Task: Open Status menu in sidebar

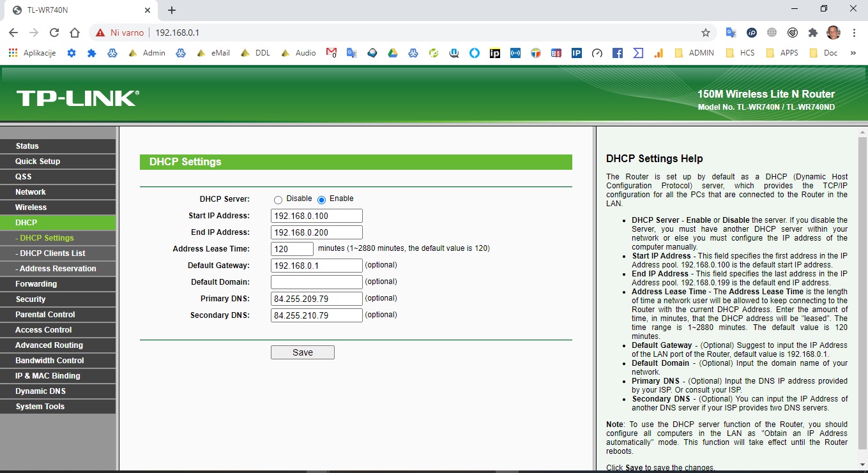Action: [x=58, y=146]
